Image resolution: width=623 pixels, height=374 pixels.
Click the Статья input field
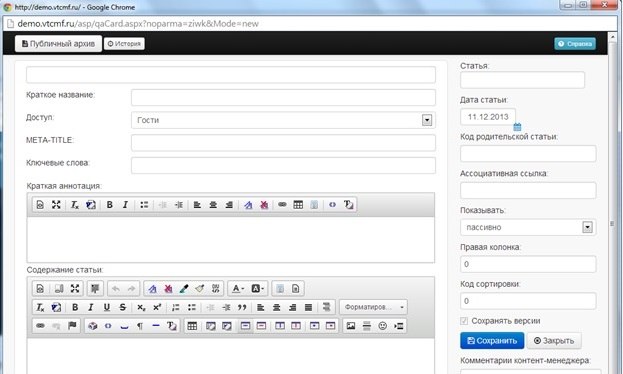(x=522, y=80)
